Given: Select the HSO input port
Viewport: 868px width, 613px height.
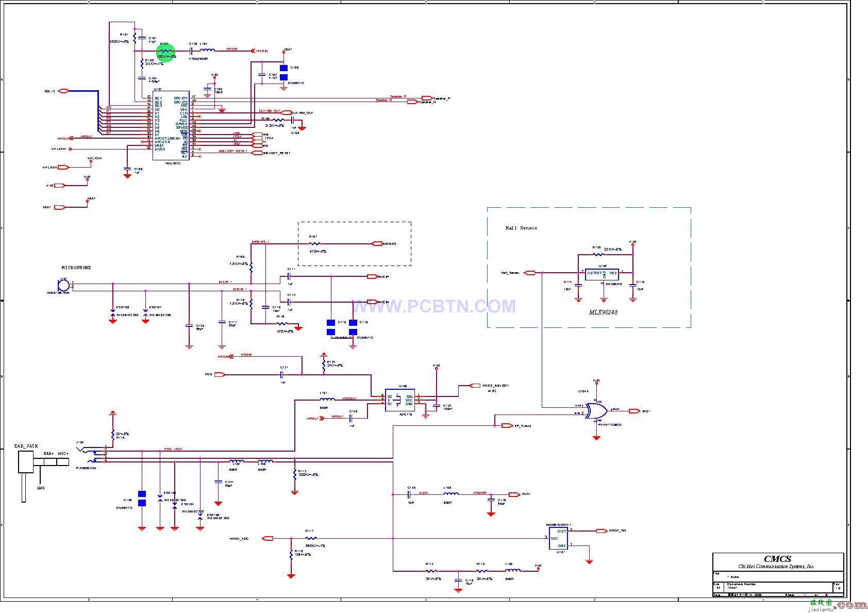Looking at the screenshot, I should pyautogui.click(x=220, y=375).
